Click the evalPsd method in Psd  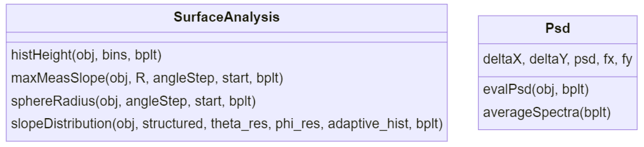click(x=507, y=90)
